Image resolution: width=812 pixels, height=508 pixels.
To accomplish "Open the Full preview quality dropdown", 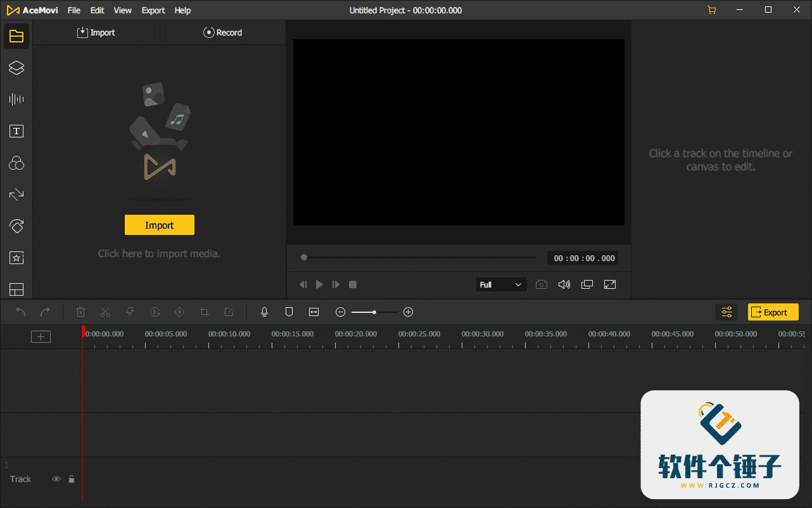I will click(501, 284).
